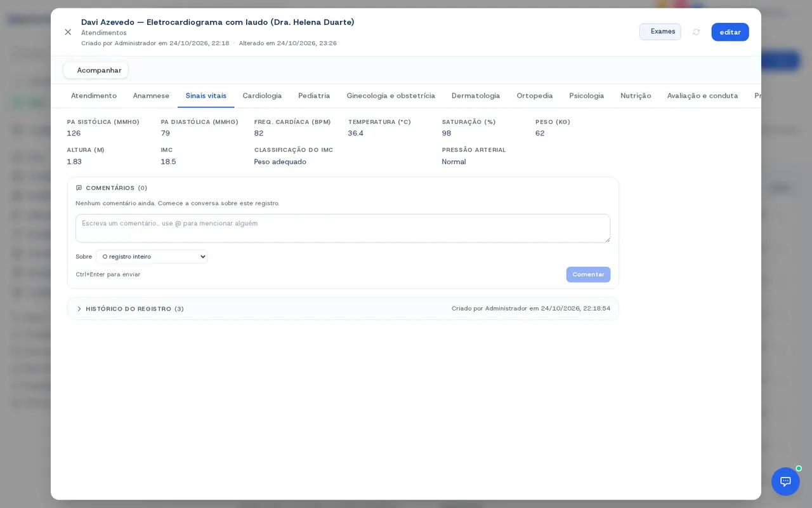Click the Temperatura value 36.4
The height and width of the screenshot is (508, 812).
pyautogui.click(x=356, y=133)
